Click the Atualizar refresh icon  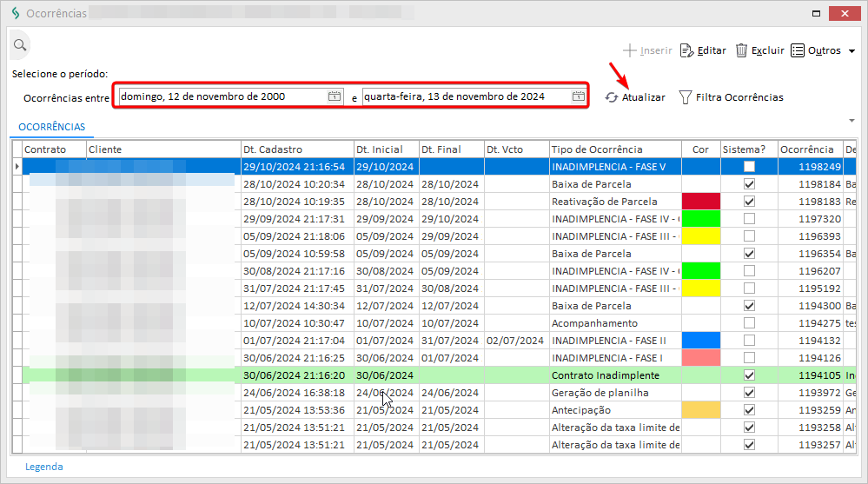click(x=612, y=97)
